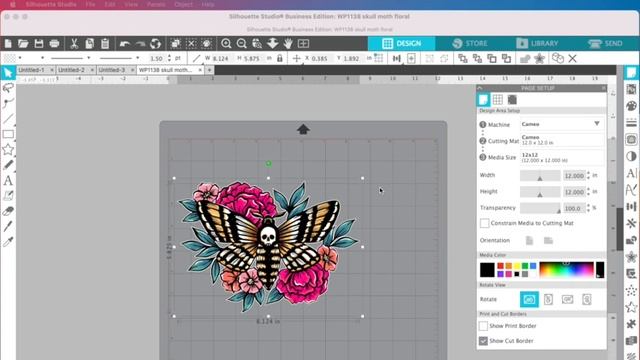
Task: Choose the second Rotate view option
Action: point(548,300)
